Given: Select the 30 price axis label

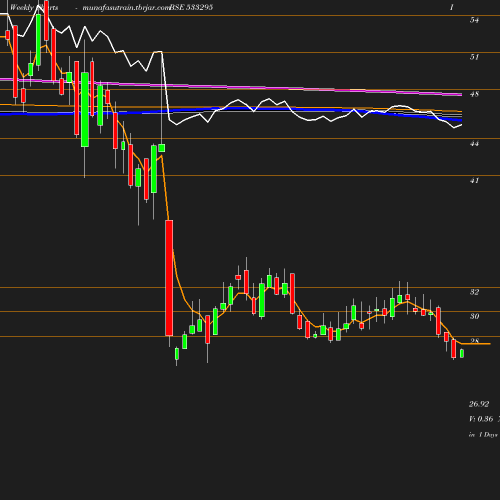Looking at the screenshot, I should 474,316.
